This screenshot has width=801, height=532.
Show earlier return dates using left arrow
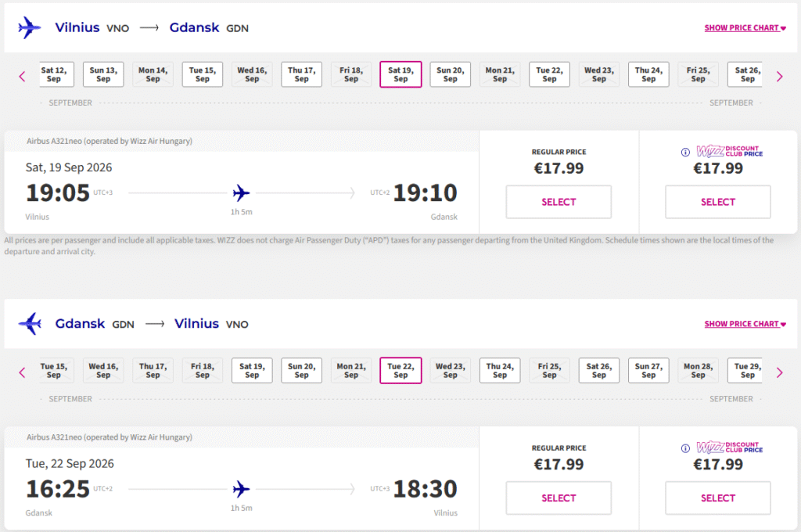click(x=22, y=372)
